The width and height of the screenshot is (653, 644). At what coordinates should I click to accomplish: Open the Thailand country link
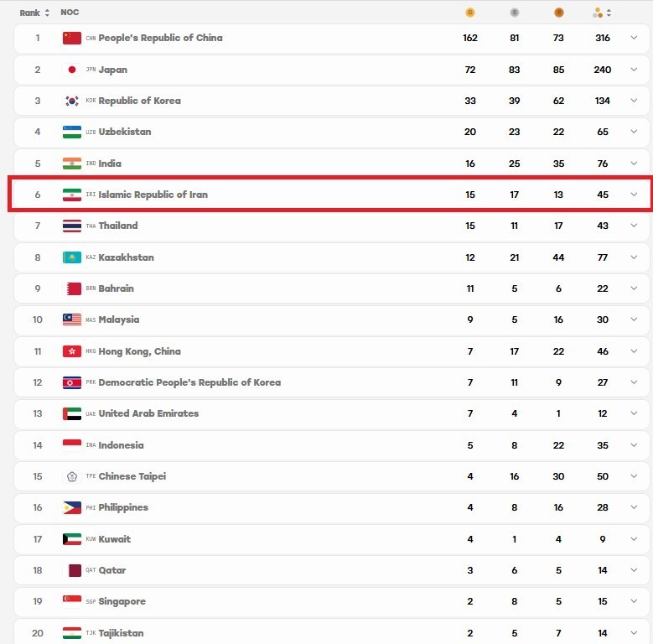point(118,226)
